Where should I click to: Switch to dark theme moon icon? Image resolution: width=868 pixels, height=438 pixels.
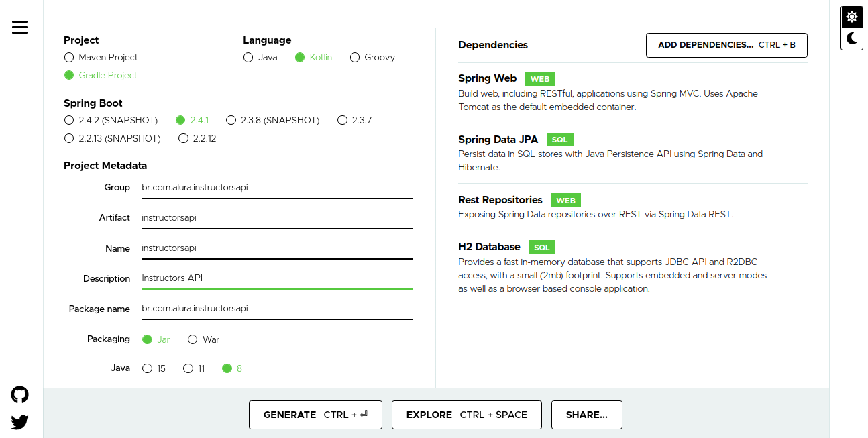(851, 39)
